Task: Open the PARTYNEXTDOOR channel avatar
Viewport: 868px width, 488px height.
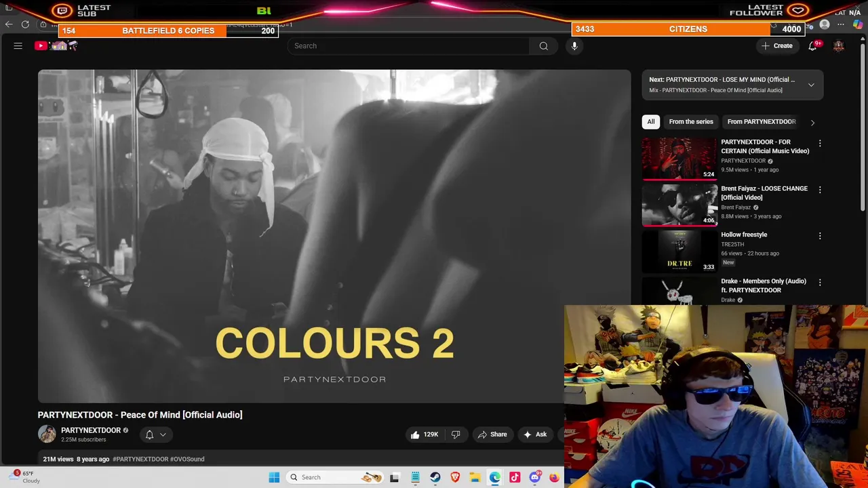Action: click(47, 434)
